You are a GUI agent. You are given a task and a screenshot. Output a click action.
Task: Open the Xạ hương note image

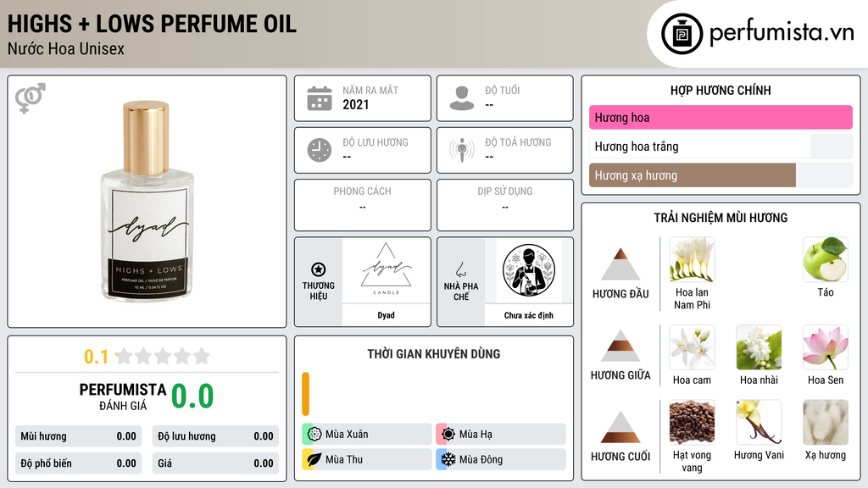tap(826, 423)
